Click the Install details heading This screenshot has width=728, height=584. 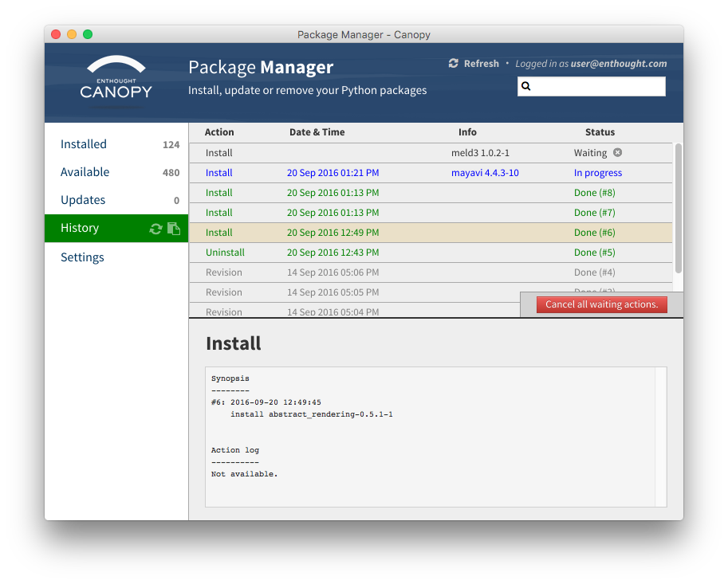(x=234, y=343)
